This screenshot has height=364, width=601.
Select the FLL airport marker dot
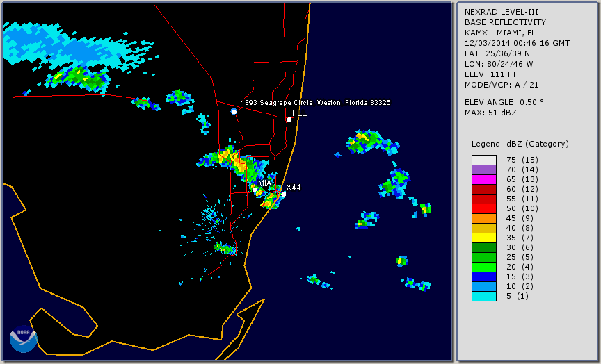tap(289, 119)
